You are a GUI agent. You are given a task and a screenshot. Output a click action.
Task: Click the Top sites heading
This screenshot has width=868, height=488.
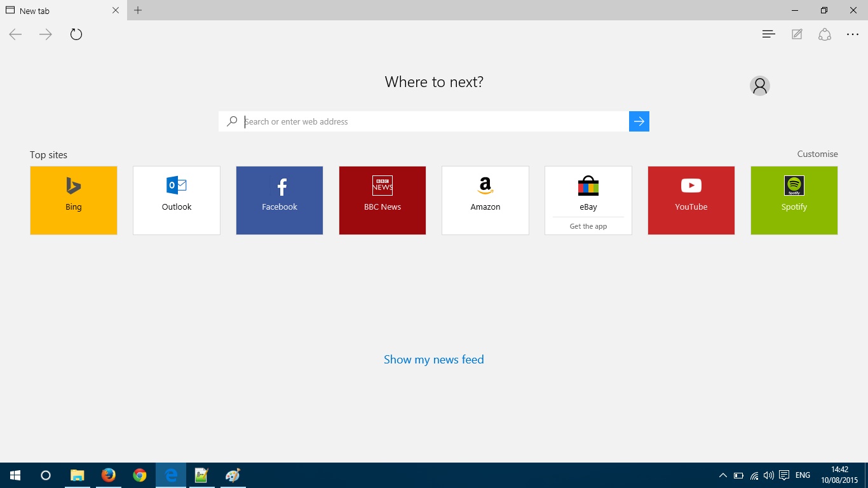point(48,155)
